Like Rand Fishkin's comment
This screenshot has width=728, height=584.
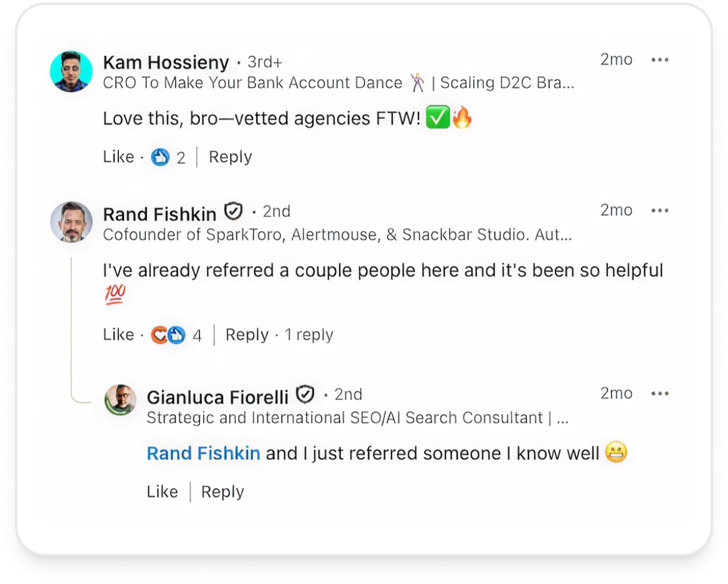tap(118, 335)
